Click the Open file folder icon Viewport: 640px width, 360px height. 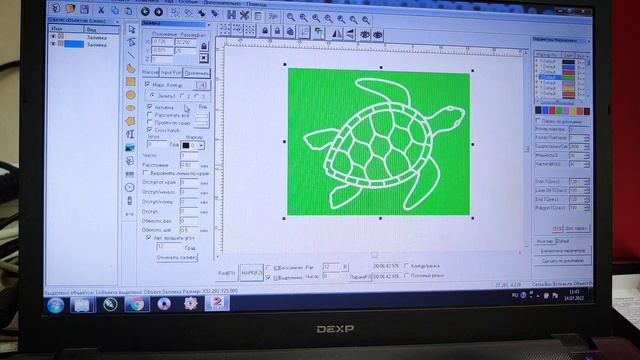coord(70,9)
